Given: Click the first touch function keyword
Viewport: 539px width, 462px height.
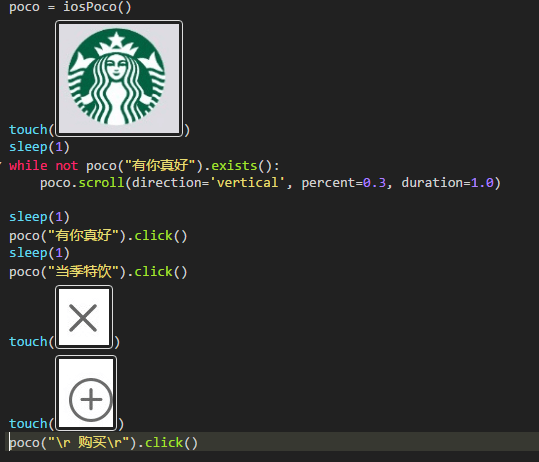Looking at the screenshot, I should point(28,130).
